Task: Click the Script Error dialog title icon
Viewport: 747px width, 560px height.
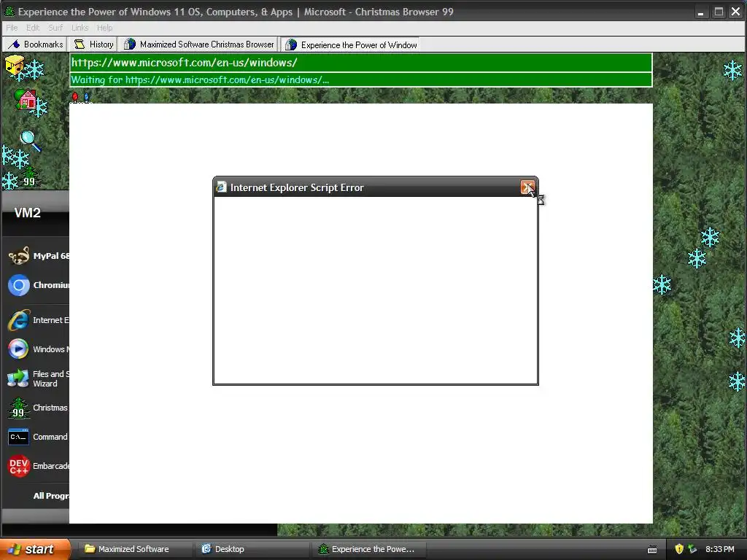Action: point(221,187)
